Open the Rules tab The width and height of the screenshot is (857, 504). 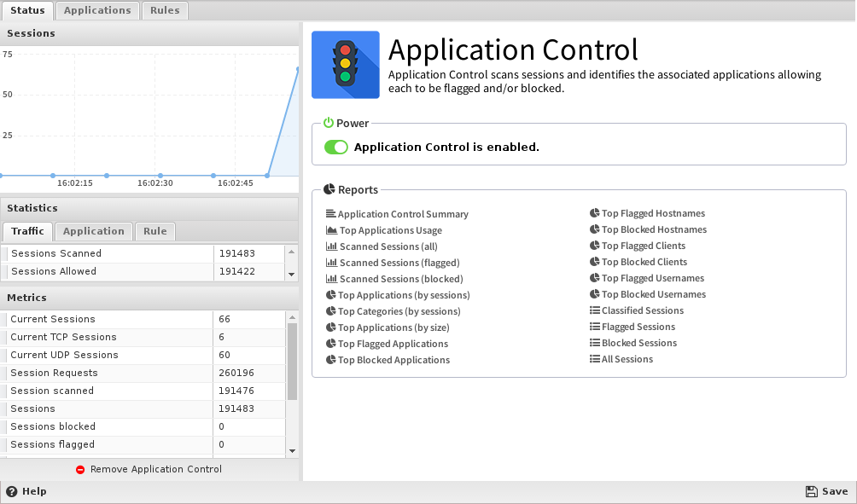(x=165, y=10)
